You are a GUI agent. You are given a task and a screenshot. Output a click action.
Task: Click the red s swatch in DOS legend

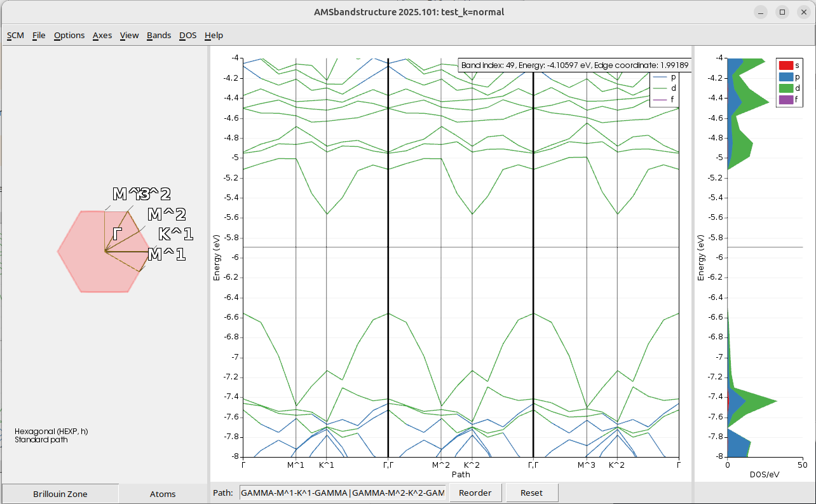tap(785, 65)
